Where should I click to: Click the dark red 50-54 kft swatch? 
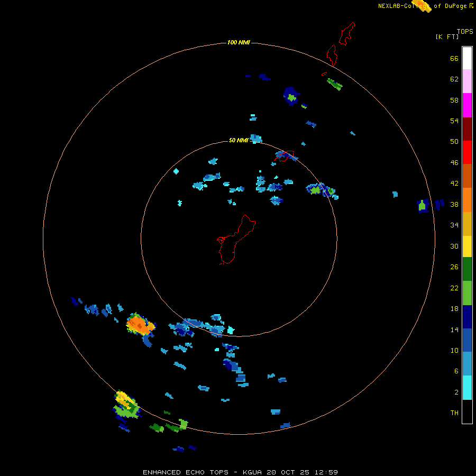(x=467, y=129)
